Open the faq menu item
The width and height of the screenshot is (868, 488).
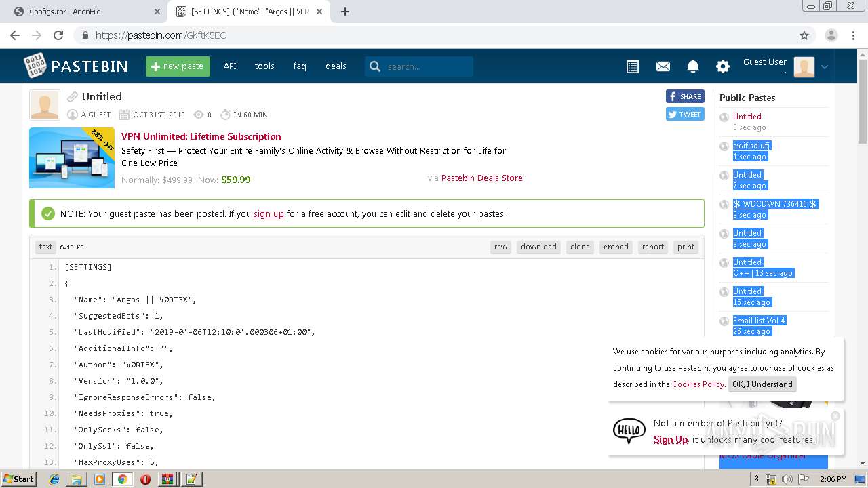(300, 66)
